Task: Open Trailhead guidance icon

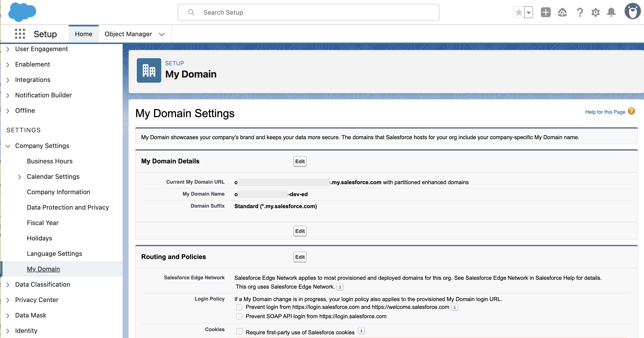Action: pos(562,12)
